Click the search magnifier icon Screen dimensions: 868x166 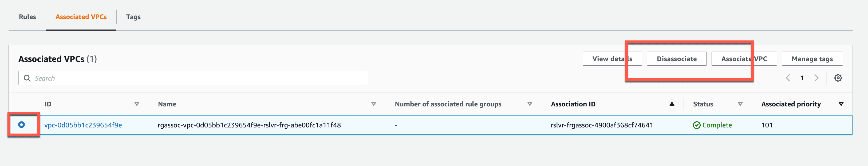[x=27, y=78]
